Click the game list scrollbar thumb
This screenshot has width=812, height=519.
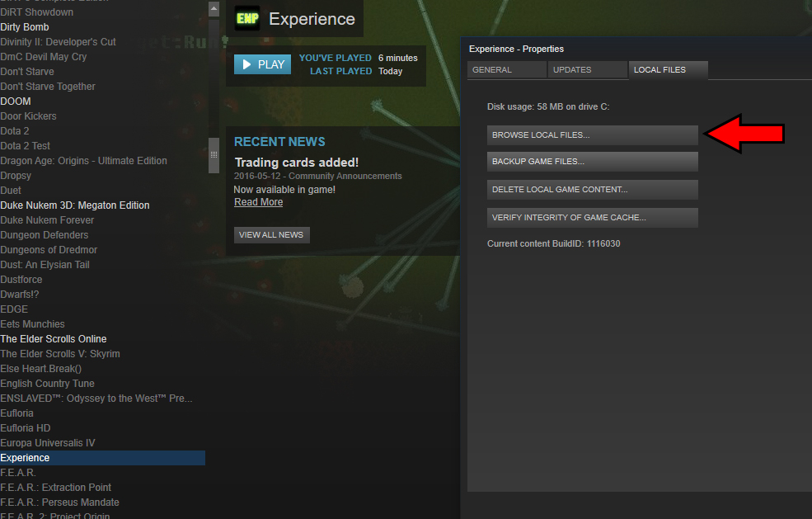pos(214,155)
